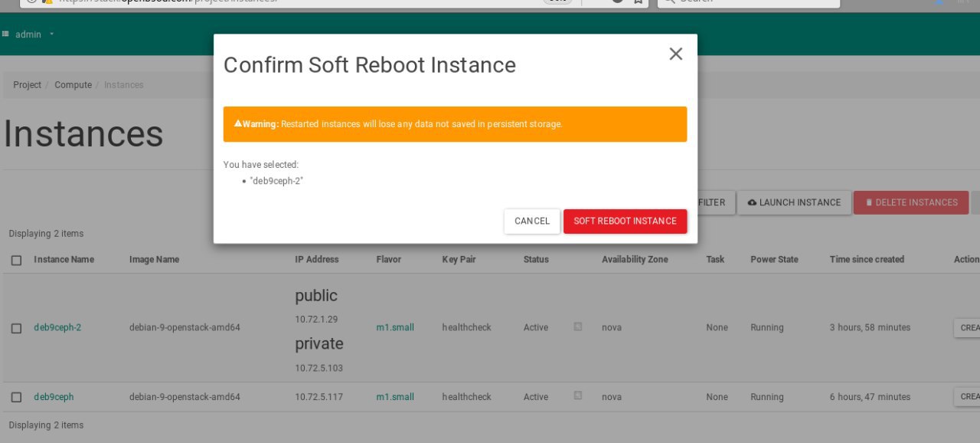The height and width of the screenshot is (443, 980).
Task: Select the deb9ceph row checkbox
Action: click(x=16, y=397)
